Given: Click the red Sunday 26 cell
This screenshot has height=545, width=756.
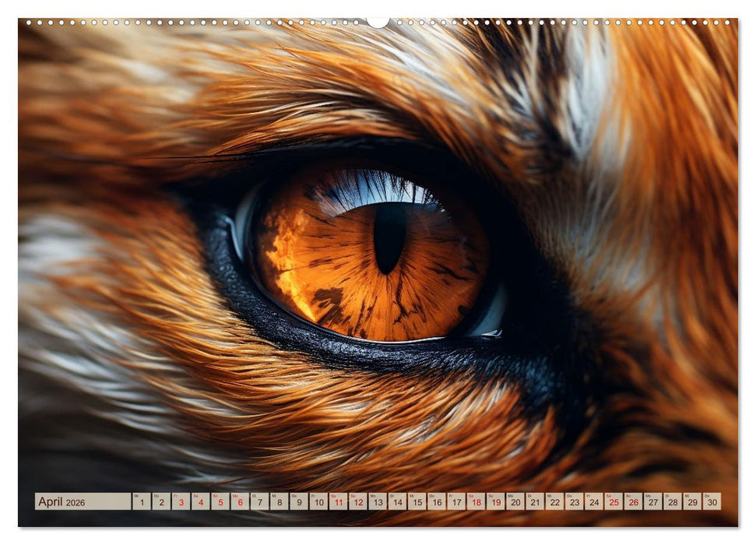Looking at the screenshot, I should (x=633, y=505).
